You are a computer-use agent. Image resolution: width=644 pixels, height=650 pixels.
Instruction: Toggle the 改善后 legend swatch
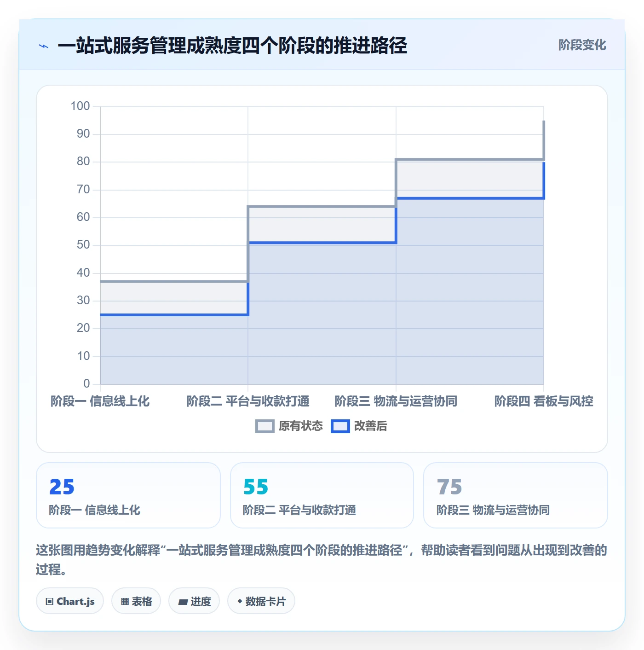340,426
